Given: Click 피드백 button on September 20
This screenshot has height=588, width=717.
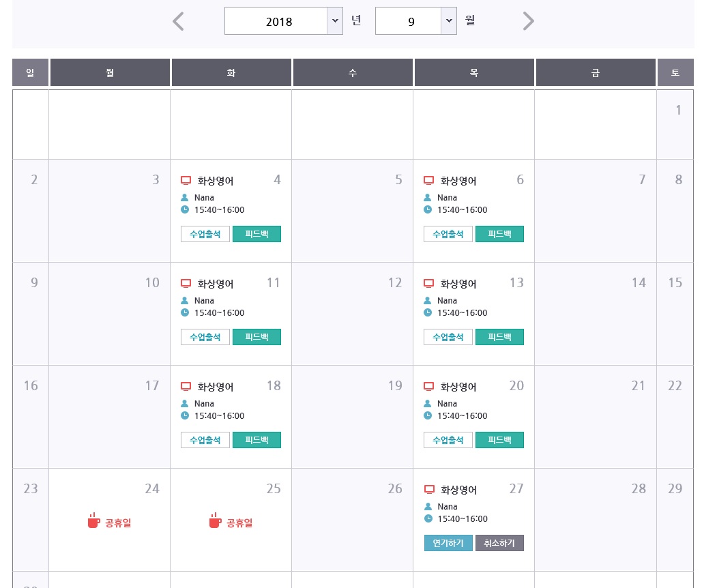Looking at the screenshot, I should 499,440.
